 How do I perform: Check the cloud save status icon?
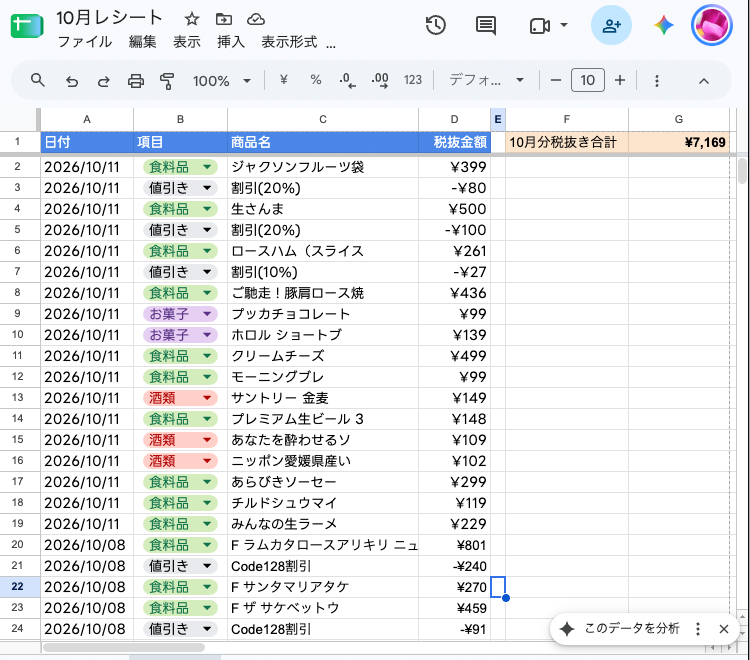tap(256, 19)
